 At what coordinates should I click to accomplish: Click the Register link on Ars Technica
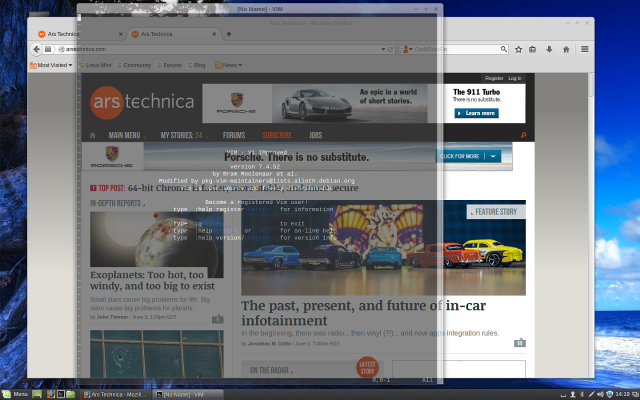tap(494, 78)
